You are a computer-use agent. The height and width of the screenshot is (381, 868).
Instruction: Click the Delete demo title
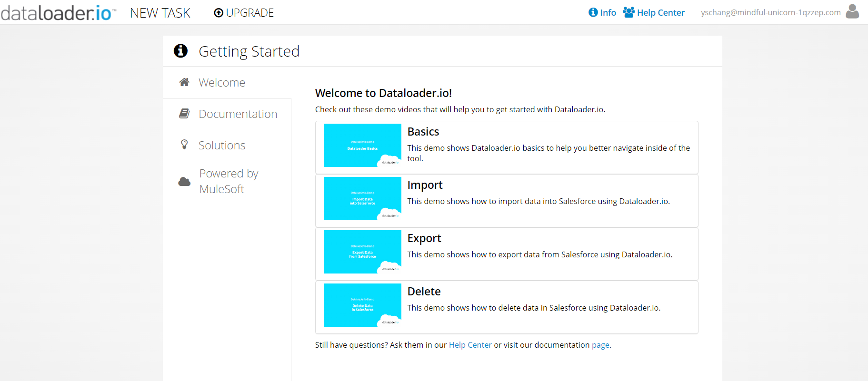point(424,292)
